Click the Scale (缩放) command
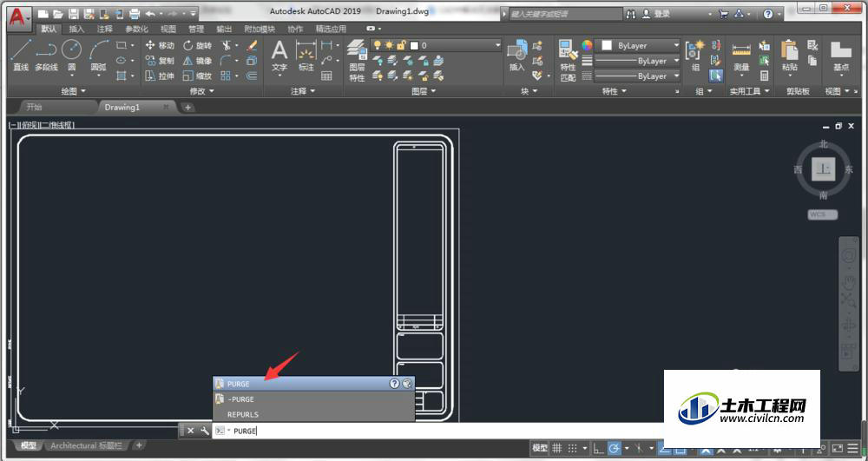The height and width of the screenshot is (461, 868). coord(198,76)
